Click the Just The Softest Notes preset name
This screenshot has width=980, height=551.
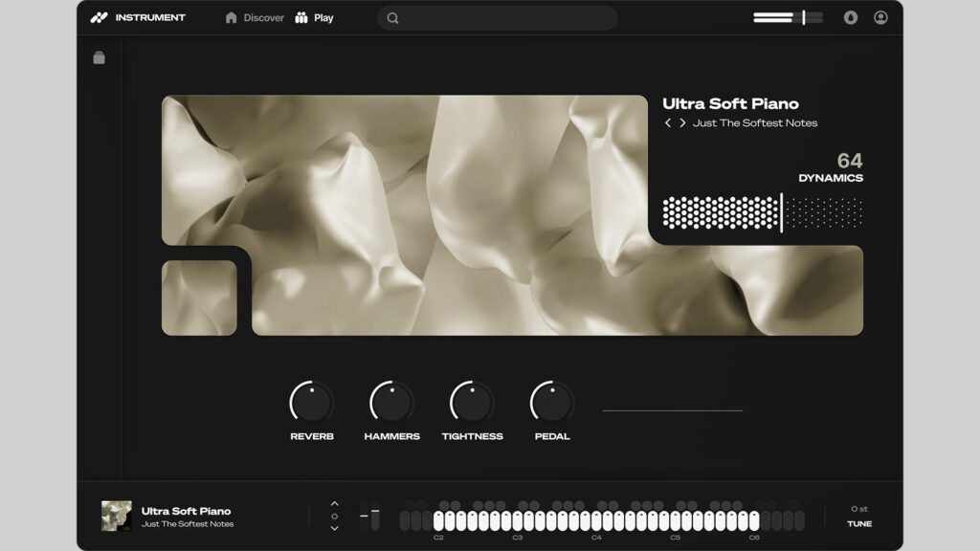pos(755,123)
